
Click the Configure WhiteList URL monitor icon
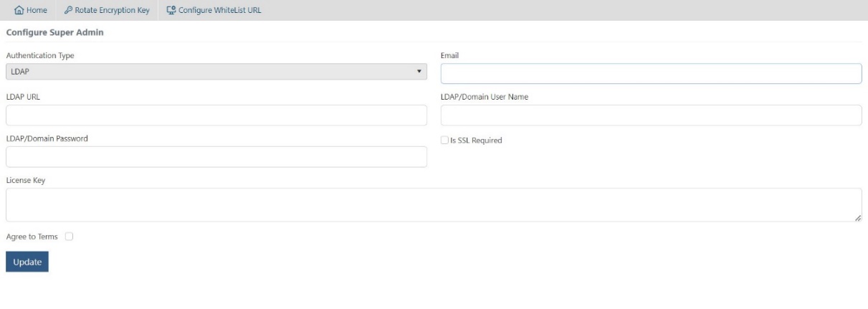pyautogui.click(x=171, y=10)
